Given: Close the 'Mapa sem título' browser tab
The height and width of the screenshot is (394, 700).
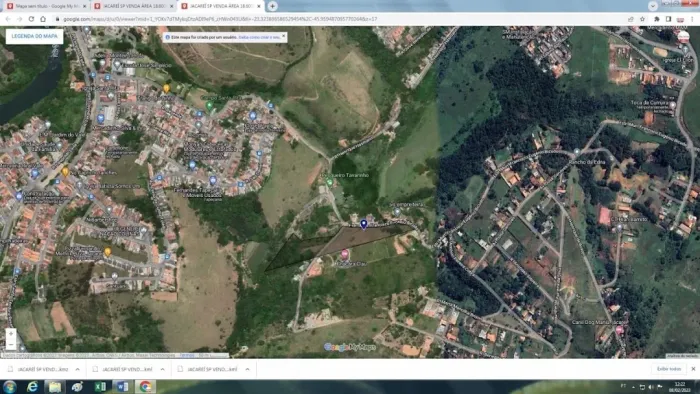Looking at the screenshot, I should (84, 6).
